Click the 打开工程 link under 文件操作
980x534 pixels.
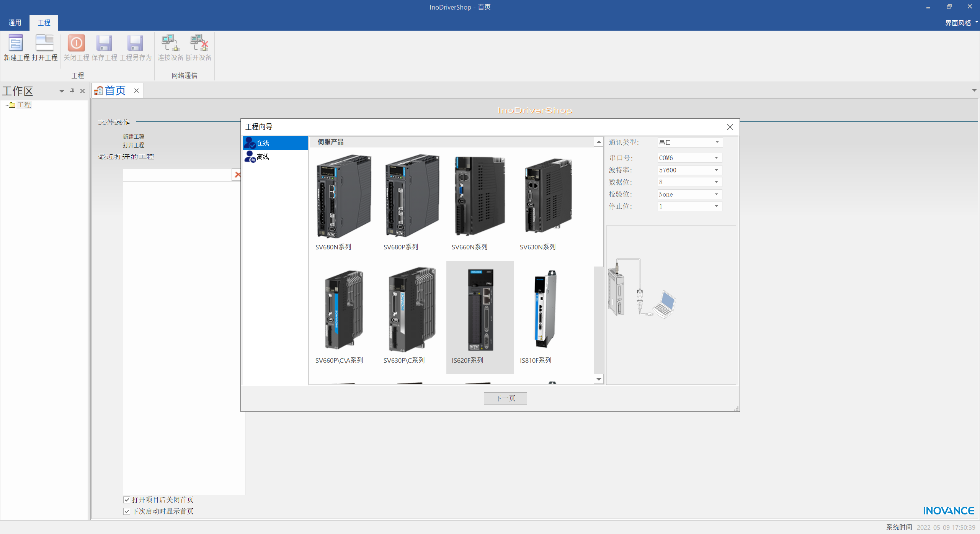coord(133,145)
